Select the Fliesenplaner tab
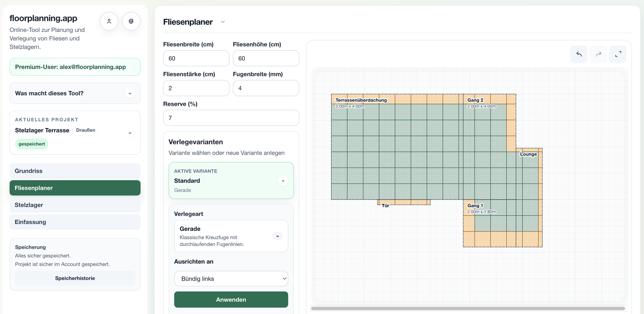Screen dimensions: 644x314 75,188
